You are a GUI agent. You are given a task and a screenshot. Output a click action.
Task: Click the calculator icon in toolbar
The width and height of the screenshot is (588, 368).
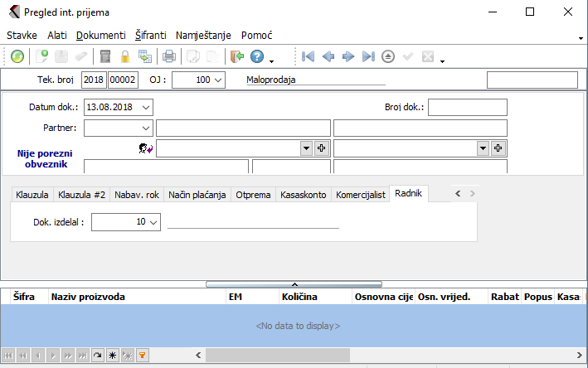click(x=105, y=56)
